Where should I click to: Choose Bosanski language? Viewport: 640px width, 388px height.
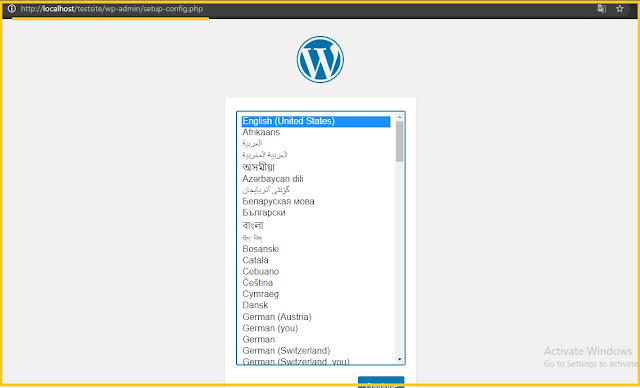coord(260,248)
